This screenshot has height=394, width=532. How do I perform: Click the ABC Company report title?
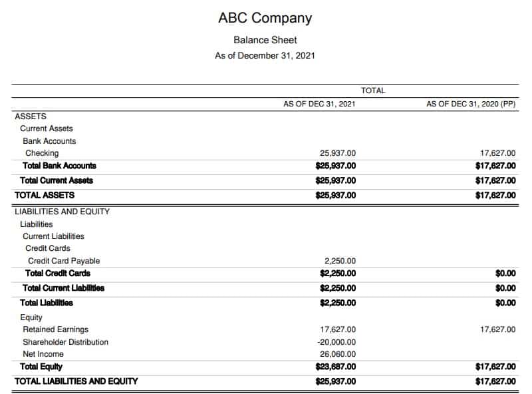pos(265,19)
